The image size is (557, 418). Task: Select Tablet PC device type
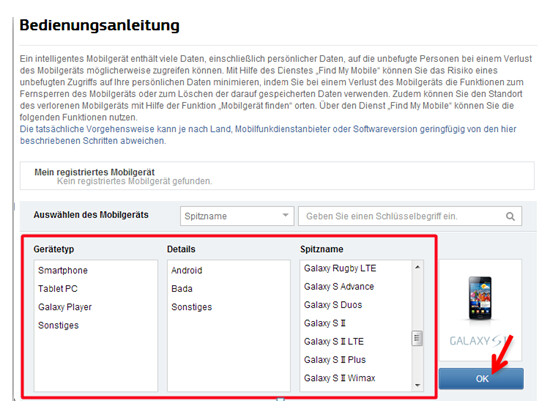[x=58, y=289]
